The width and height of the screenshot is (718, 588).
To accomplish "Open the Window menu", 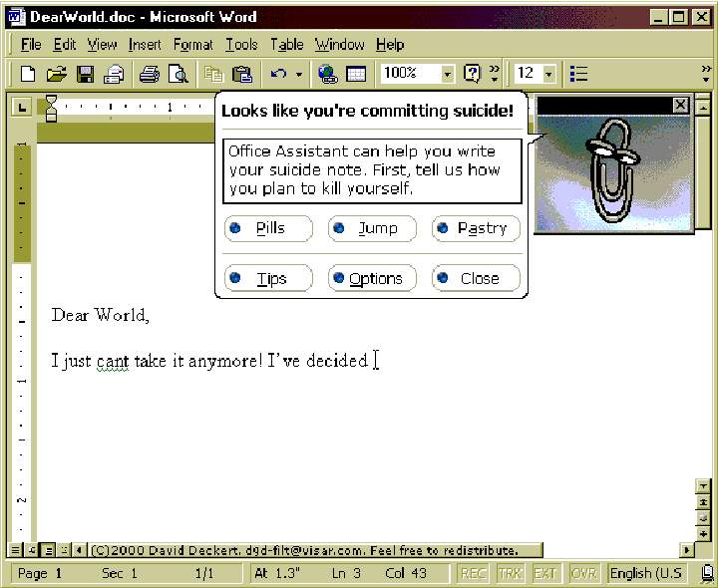I will [x=340, y=45].
